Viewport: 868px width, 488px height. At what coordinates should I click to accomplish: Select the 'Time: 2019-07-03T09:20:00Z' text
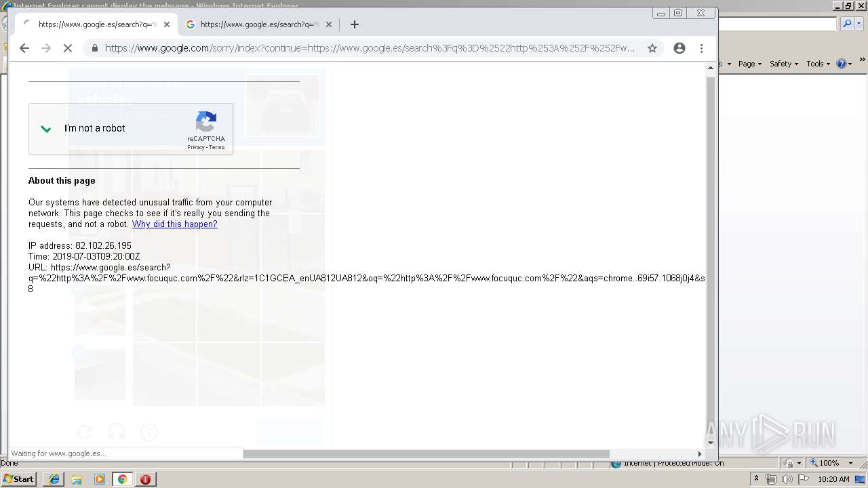pyautogui.click(x=84, y=256)
